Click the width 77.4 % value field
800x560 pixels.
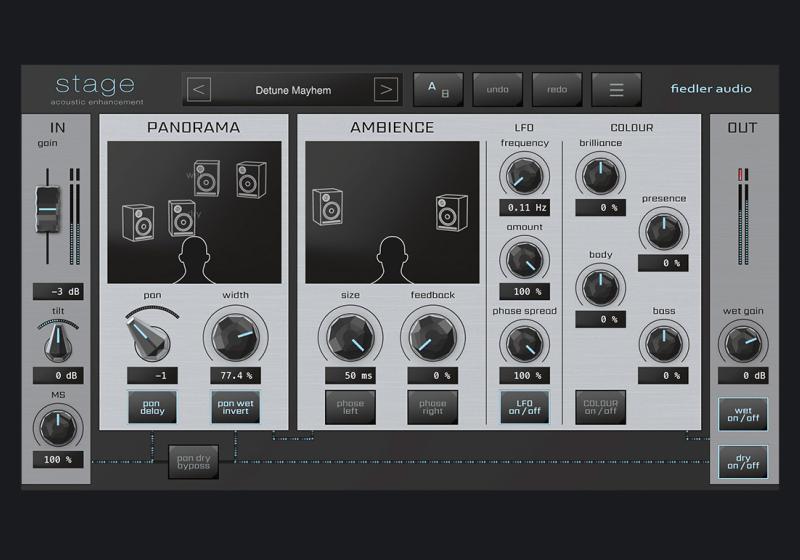click(x=235, y=375)
